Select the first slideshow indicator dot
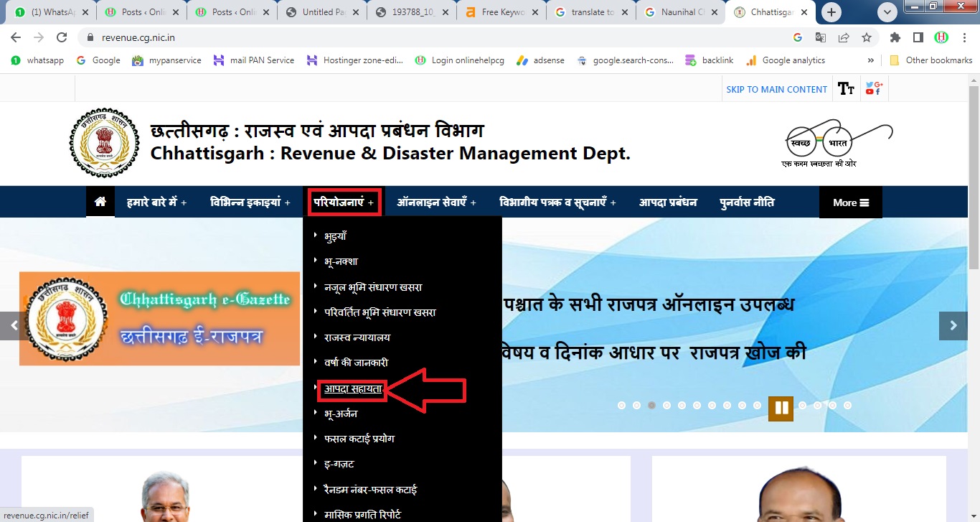Image resolution: width=980 pixels, height=522 pixels. (x=621, y=405)
